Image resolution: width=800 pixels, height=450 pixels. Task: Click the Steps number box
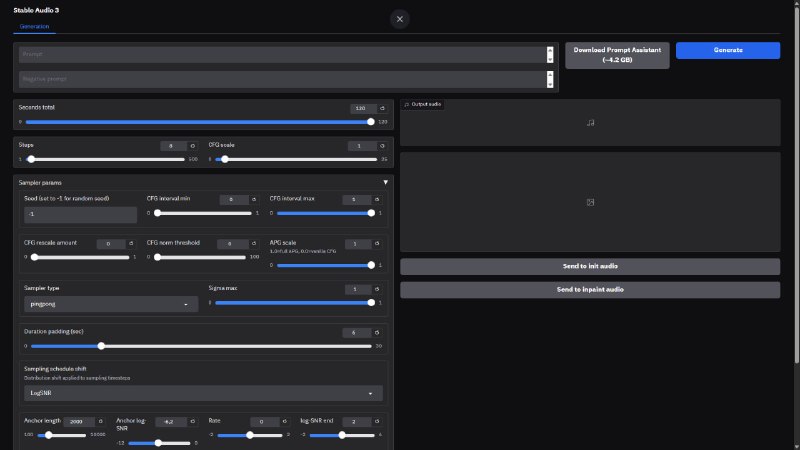point(173,146)
